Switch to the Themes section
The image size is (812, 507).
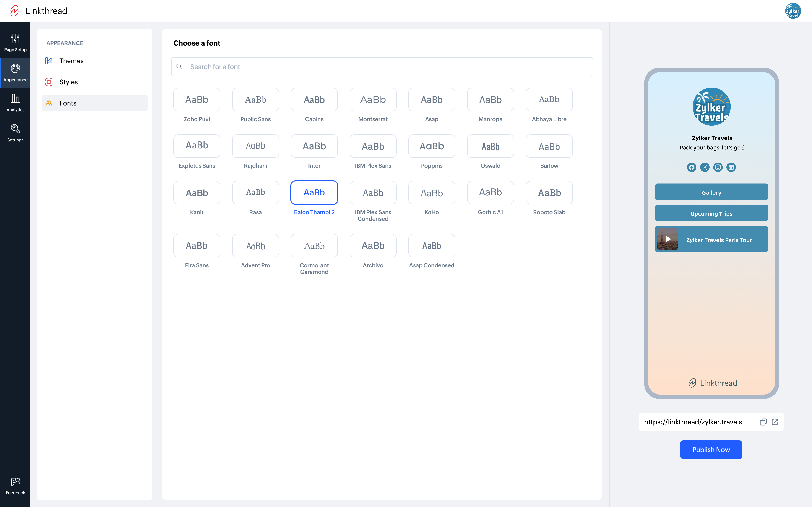(71, 61)
